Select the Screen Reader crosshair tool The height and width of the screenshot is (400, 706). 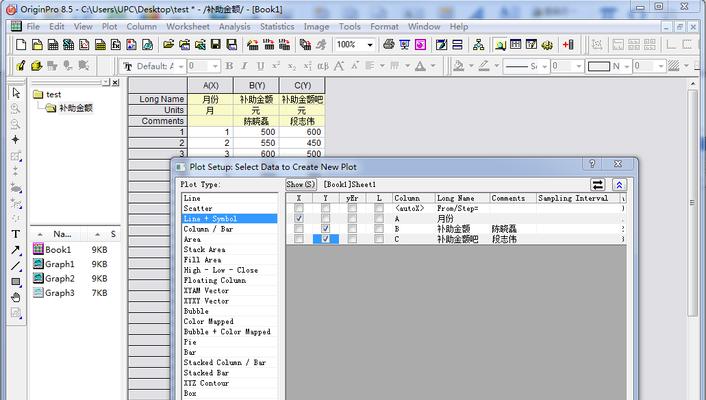point(16,139)
